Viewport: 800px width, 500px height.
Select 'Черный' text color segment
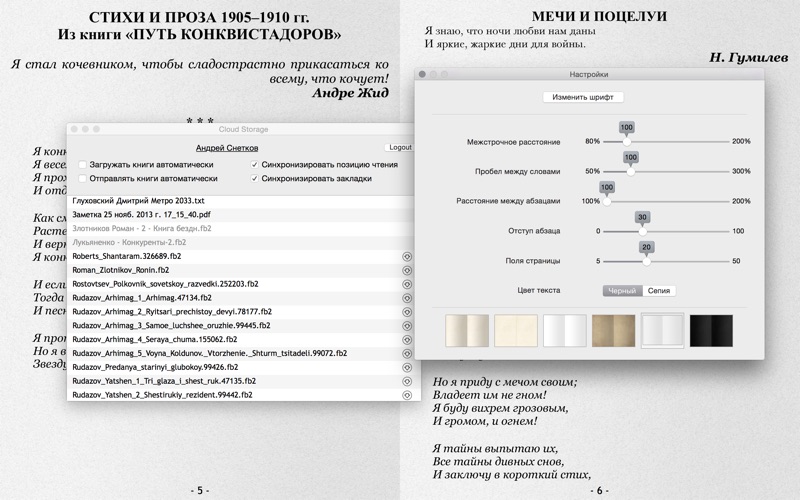click(622, 291)
